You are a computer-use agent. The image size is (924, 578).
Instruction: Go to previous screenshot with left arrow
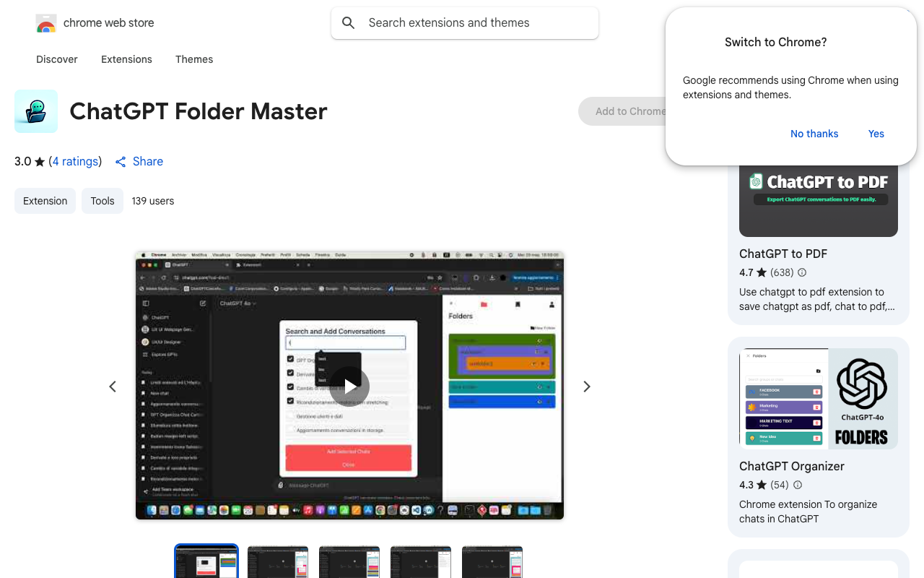click(x=113, y=387)
